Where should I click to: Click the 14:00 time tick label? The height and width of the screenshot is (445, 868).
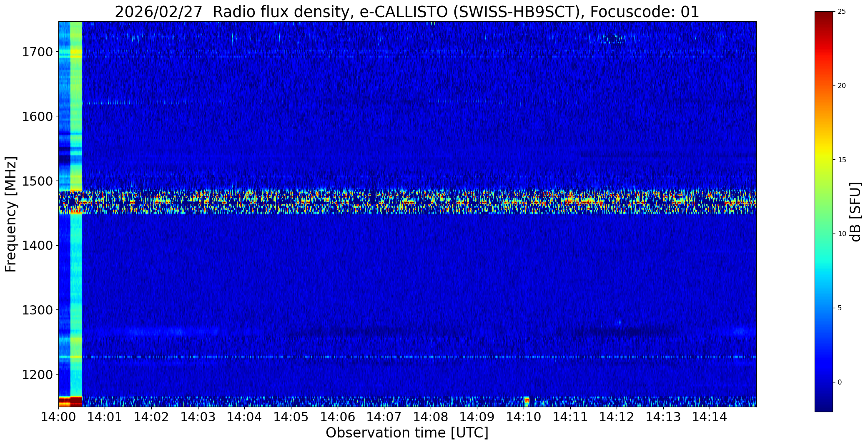58,417
